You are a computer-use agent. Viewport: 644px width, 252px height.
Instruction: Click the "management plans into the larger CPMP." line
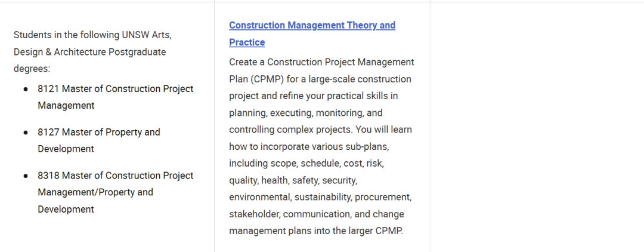(316, 231)
